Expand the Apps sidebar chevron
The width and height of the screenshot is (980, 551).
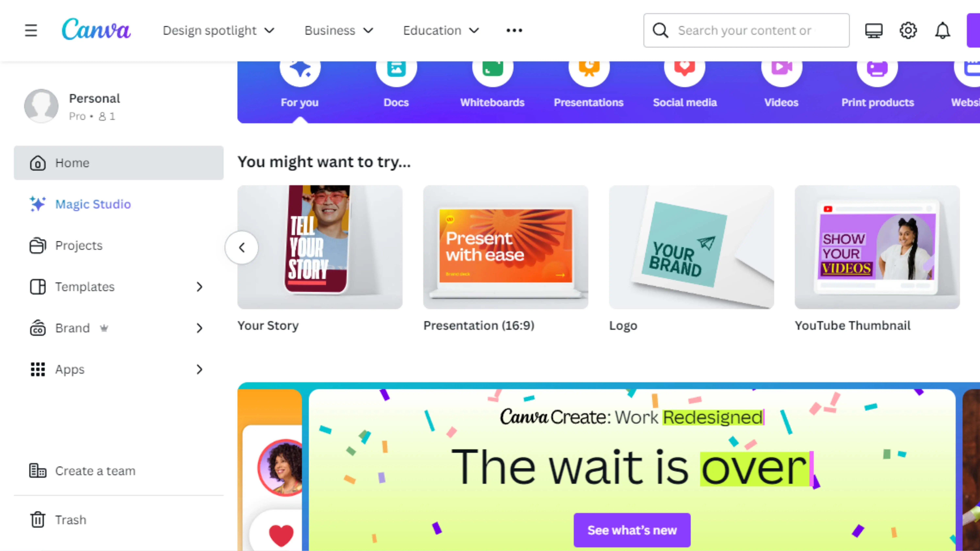[199, 369]
